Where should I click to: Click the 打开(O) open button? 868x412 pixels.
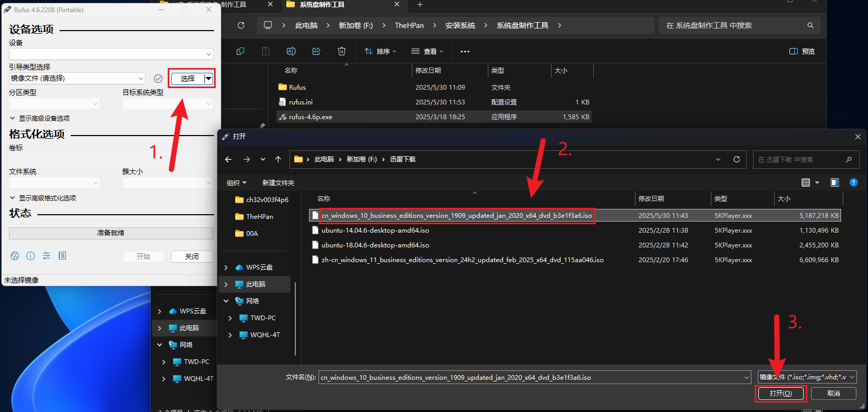pyautogui.click(x=780, y=394)
